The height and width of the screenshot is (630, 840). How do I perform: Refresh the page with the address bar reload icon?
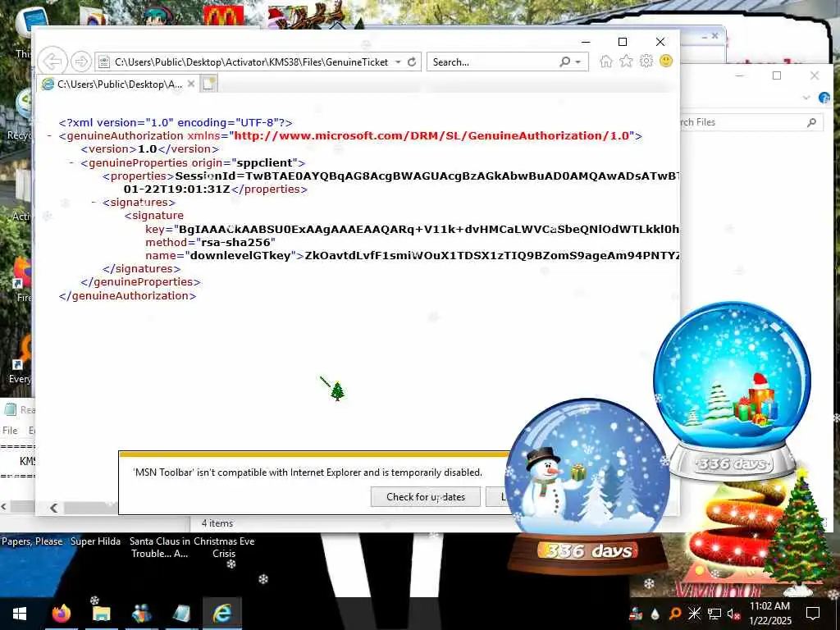coord(412,62)
